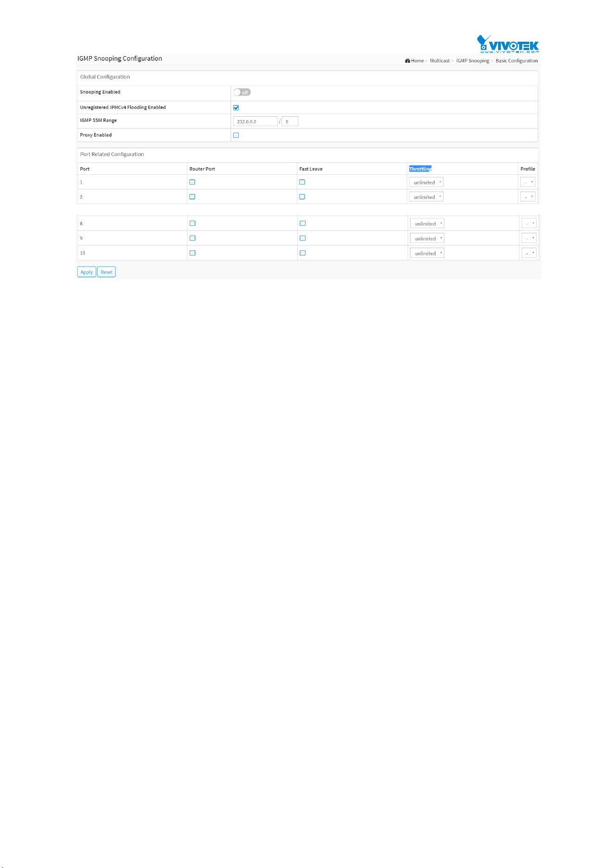Open Profile dropdown for port 10
Screen dimensions: 614x868
529,253
